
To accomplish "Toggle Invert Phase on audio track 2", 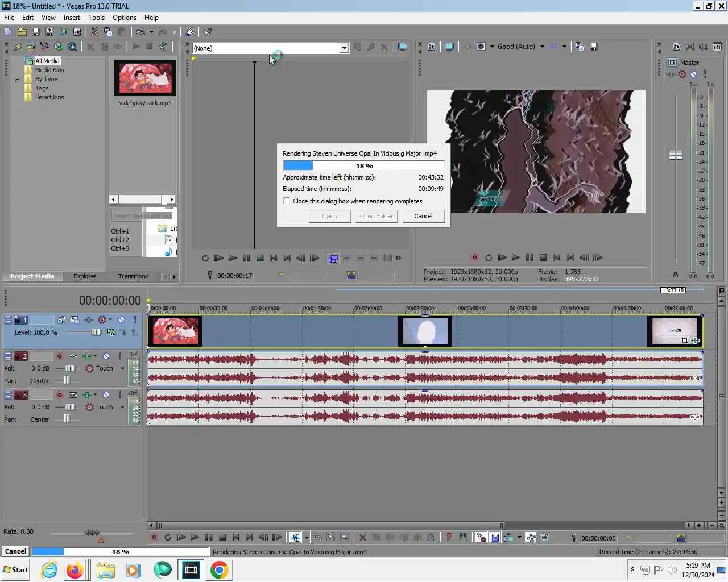I will pos(73,356).
